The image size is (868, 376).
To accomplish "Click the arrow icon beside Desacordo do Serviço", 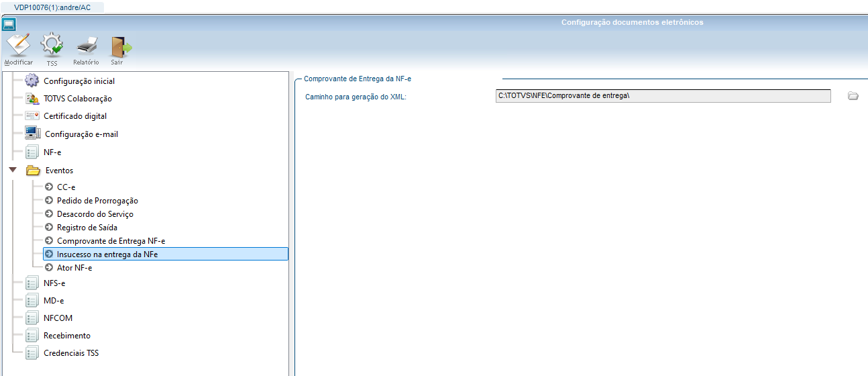I will pos(49,214).
